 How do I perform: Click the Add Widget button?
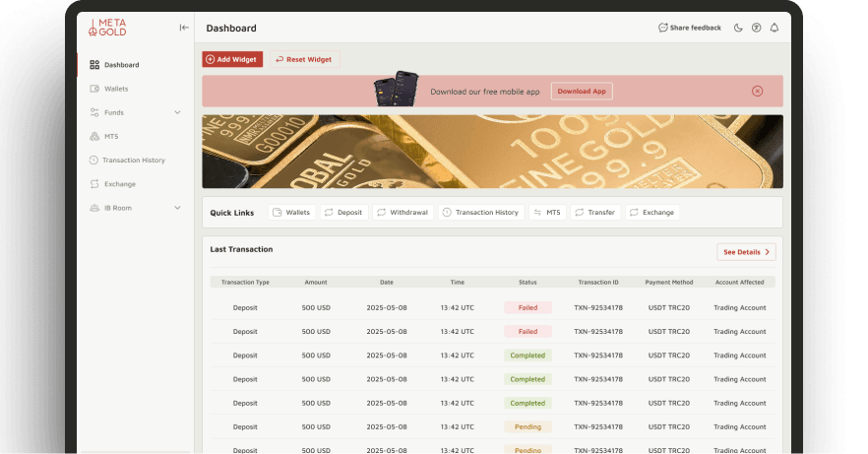tap(232, 59)
